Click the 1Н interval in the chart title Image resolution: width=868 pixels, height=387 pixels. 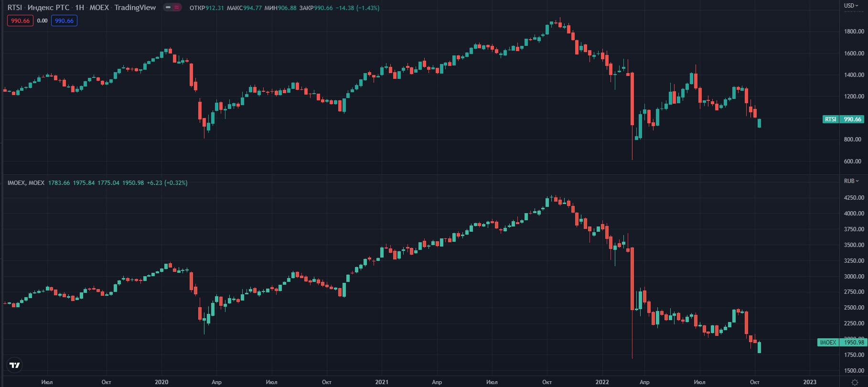coord(79,8)
